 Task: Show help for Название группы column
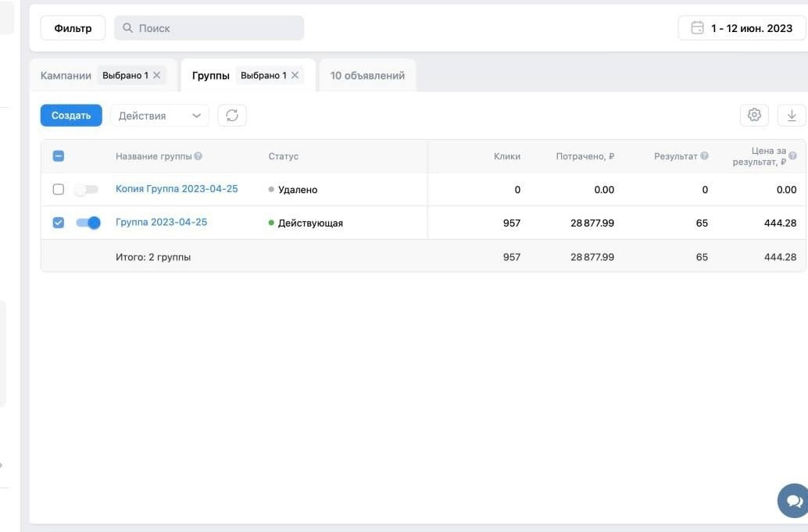point(198,156)
